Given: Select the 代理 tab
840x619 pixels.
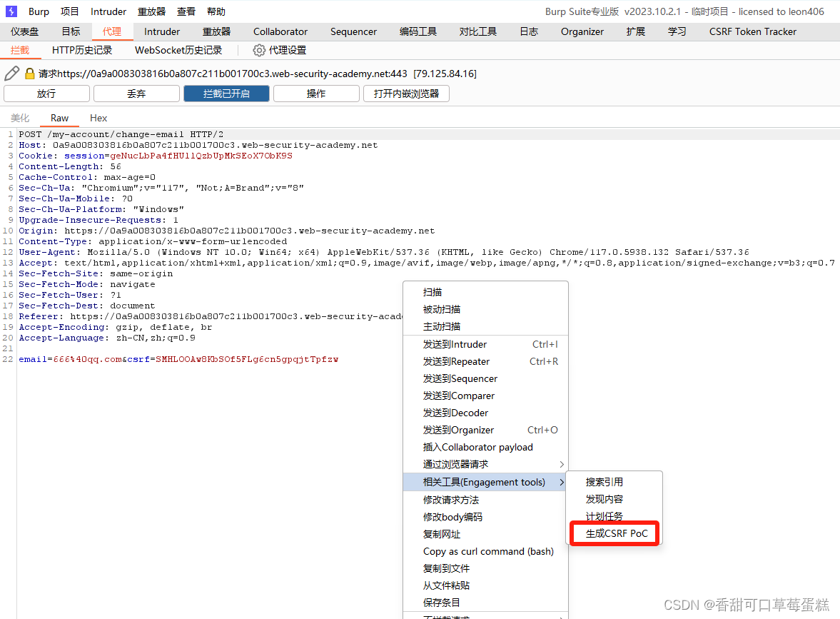Looking at the screenshot, I should (111, 31).
